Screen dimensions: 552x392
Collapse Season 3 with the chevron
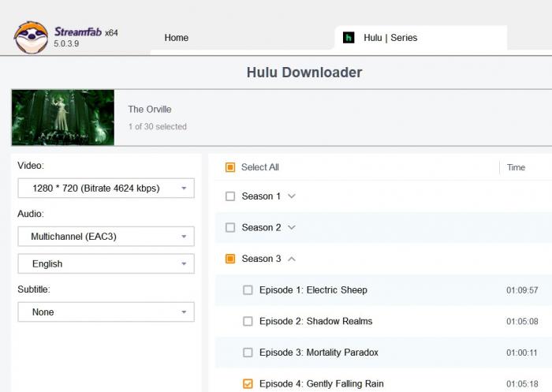(292, 259)
